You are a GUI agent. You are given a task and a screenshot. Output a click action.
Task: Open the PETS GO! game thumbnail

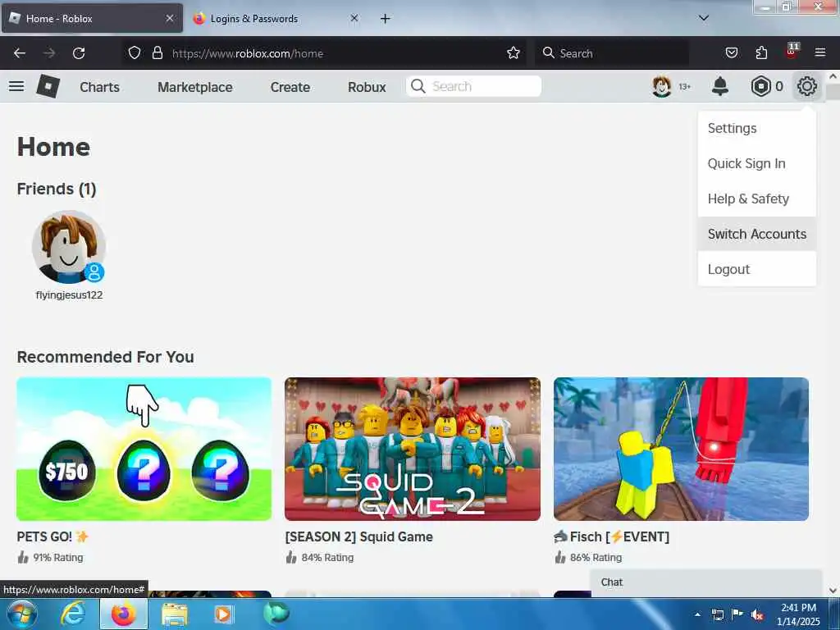[x=144, y=449]
